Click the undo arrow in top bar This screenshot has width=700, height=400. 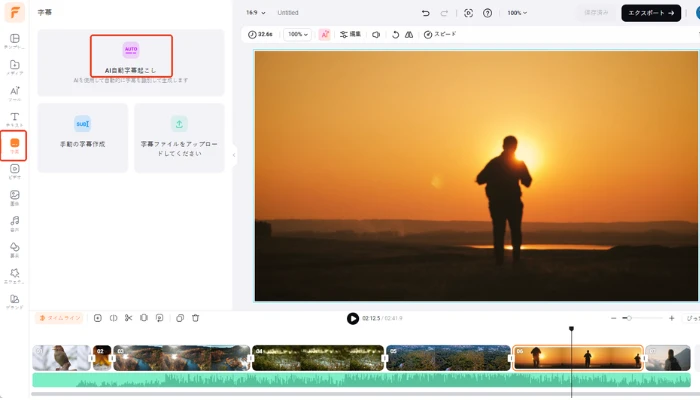[426, 13]
